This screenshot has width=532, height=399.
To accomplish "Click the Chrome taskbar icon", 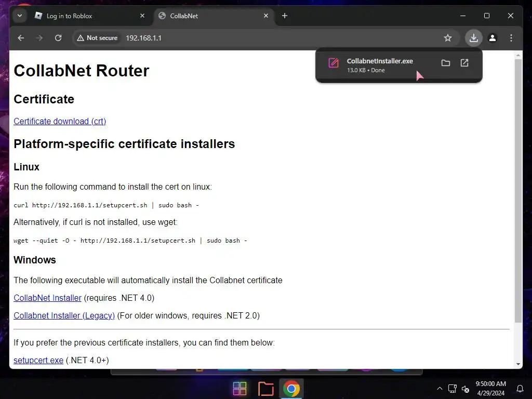I will click(x=291, y=389).
